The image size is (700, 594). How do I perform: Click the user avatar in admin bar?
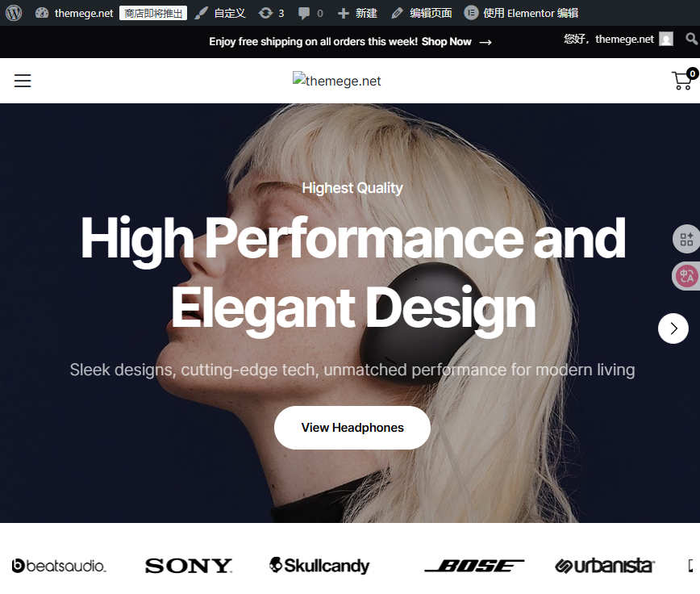tap(666, 40)
